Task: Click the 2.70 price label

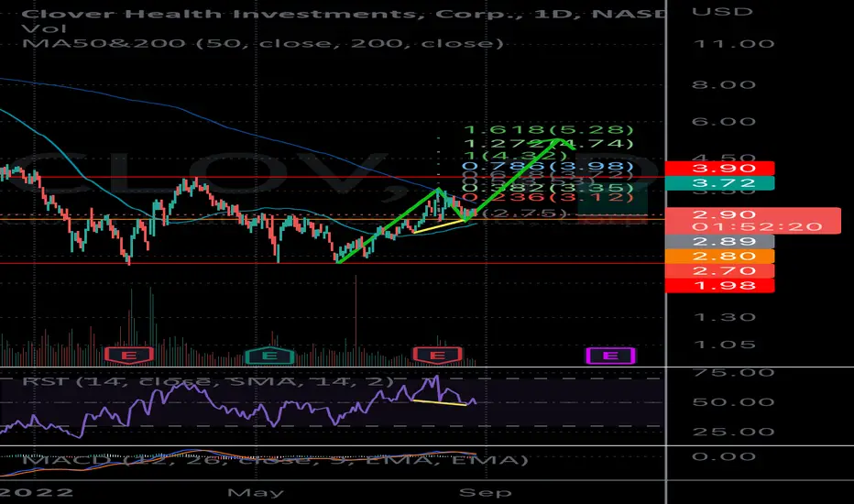Action: pyautogui.click(x=719, y=271)
